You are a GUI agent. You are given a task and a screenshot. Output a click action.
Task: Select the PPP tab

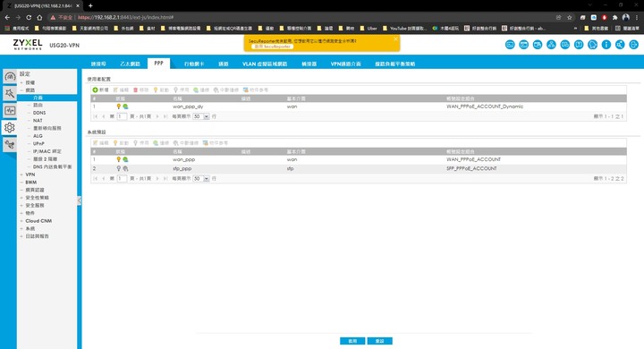158,64
